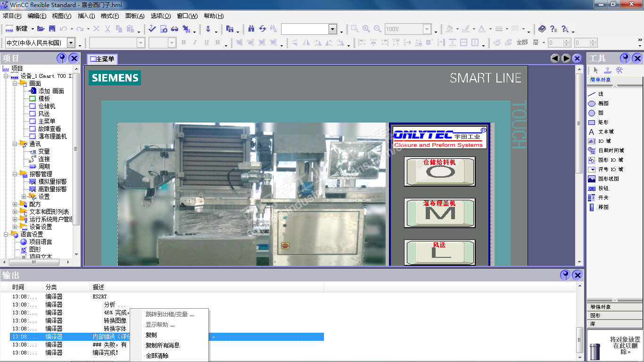Select the Button (按钮) tool
The width and height of the screenshot is (644, 362).
(x=603, y=188)
